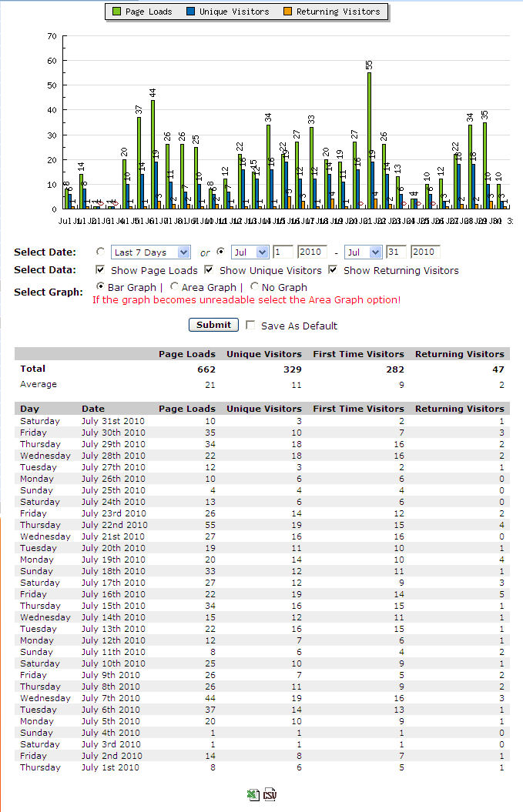Enable Save As Default checkbox
This screenshot has width=523, height=812.
coord(250,326)
